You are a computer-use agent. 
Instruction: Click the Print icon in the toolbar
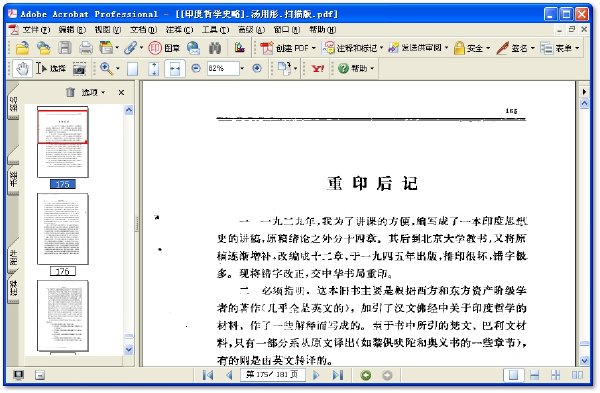coord(86,48)
